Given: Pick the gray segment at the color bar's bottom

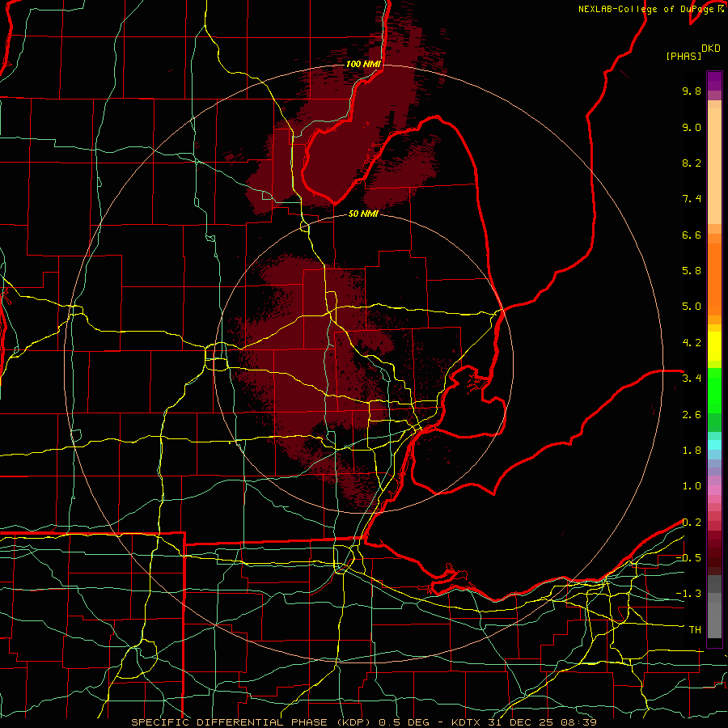Looking at the screenshot, I should tap(714, 617).
